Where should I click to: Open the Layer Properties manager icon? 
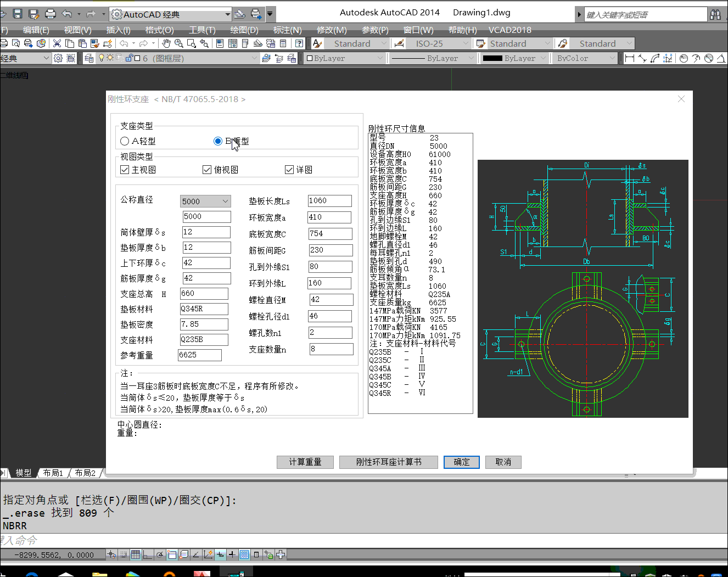pyautogui.click(x=89, y=58)
